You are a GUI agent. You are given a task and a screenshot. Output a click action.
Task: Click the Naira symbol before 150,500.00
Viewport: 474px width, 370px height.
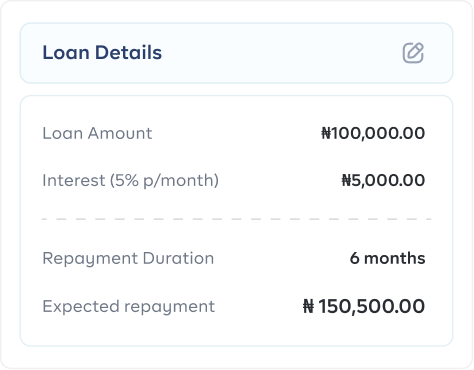click(x=309, y=306)
